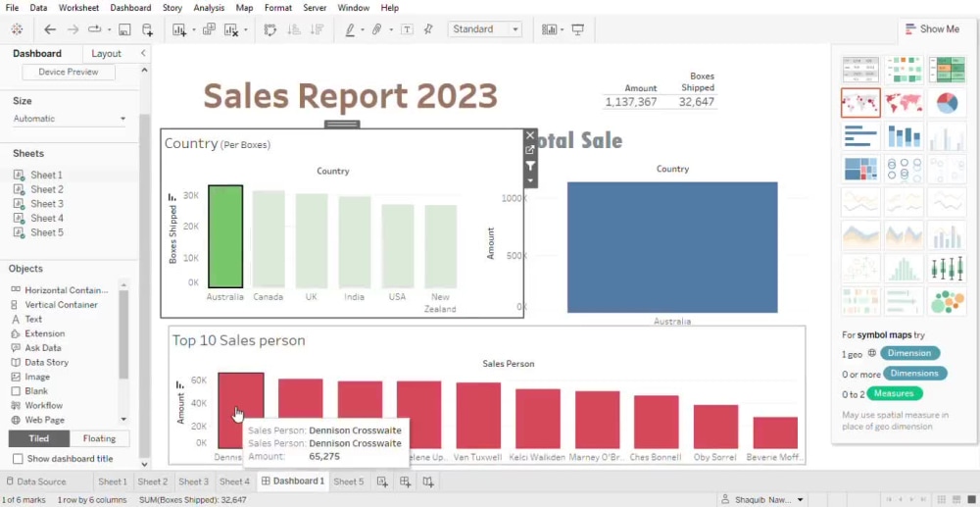The height and width of the screenshot is (507, 980).
Task: Toggle the Show Me panel
Action: coord(932,28)
